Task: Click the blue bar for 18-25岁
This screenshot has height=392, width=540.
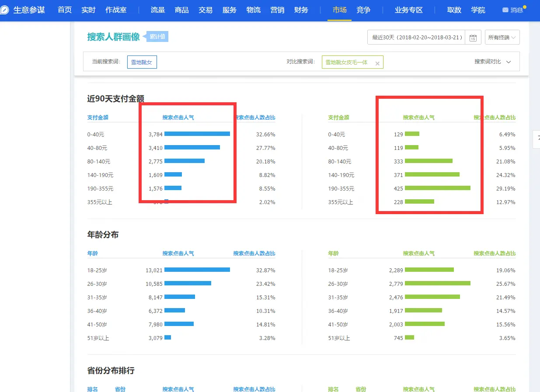Action: tap(197, 270)
